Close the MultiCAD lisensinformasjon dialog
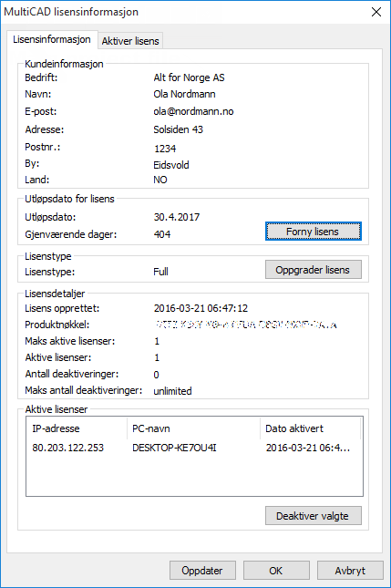The height and width of the screenshot is (588, 391). [x=376, y=12]
